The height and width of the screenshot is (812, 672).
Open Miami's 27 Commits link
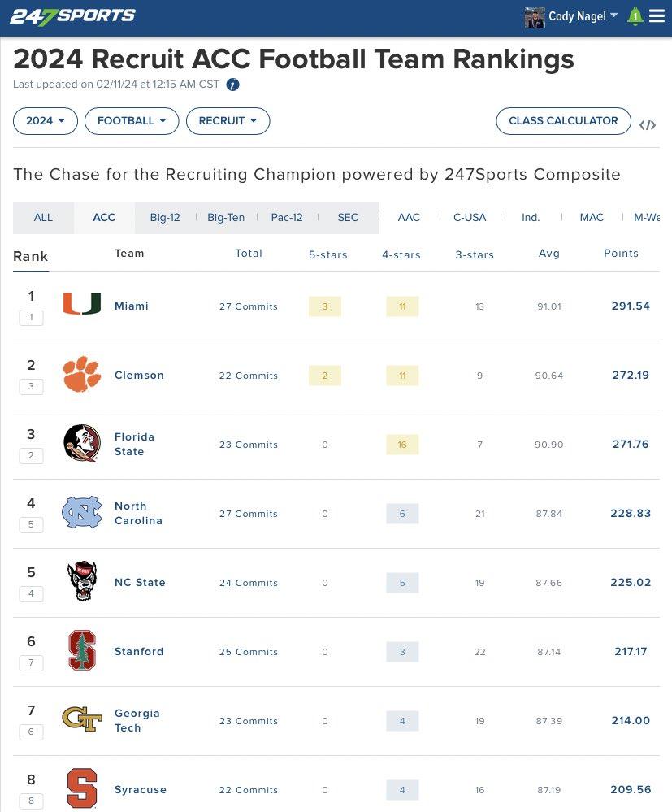point(249,306)
